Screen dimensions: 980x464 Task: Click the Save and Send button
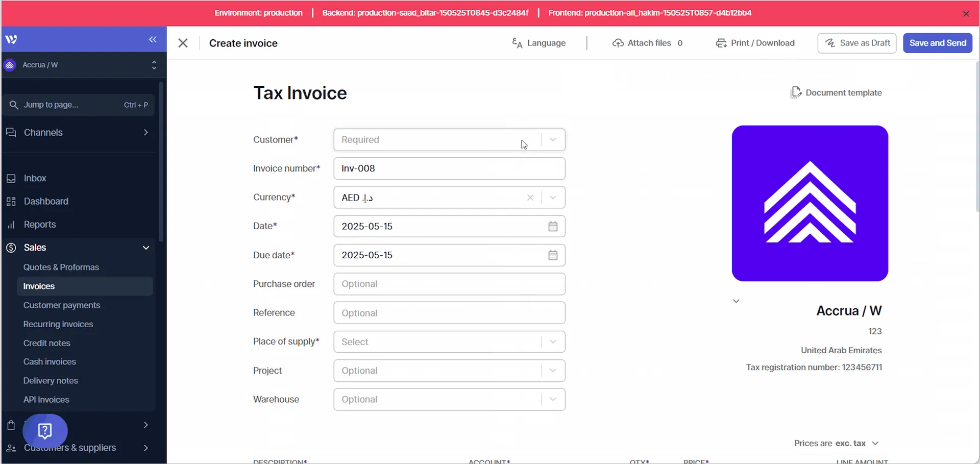938,43
